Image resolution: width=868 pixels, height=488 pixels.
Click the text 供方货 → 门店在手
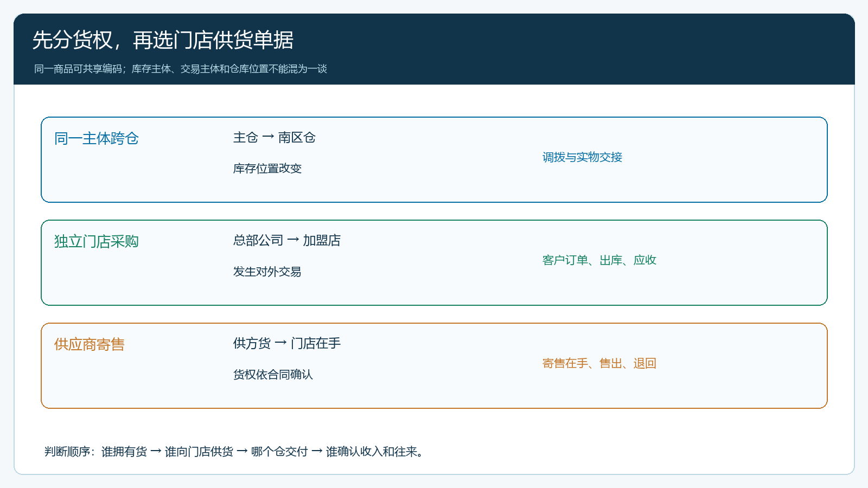point(287,343)
